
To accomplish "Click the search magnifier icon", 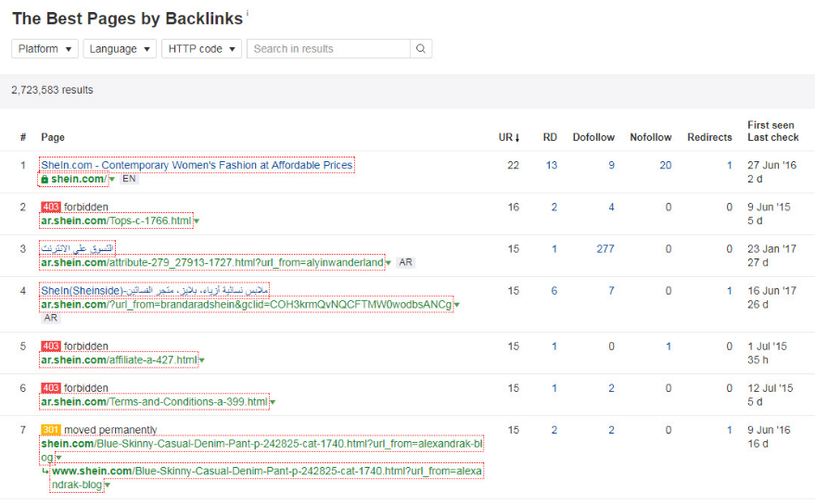I will (x=421, y=49).
